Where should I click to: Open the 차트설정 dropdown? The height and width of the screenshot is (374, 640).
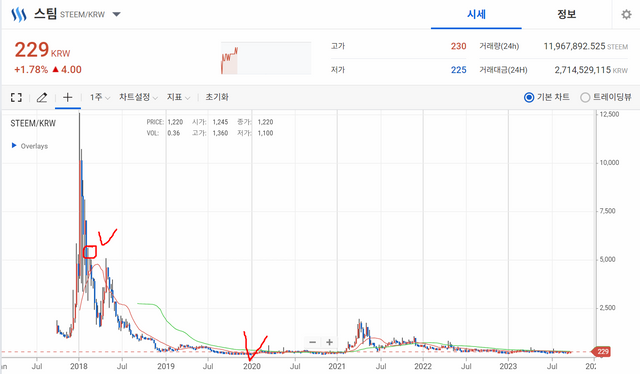(138, 97)
